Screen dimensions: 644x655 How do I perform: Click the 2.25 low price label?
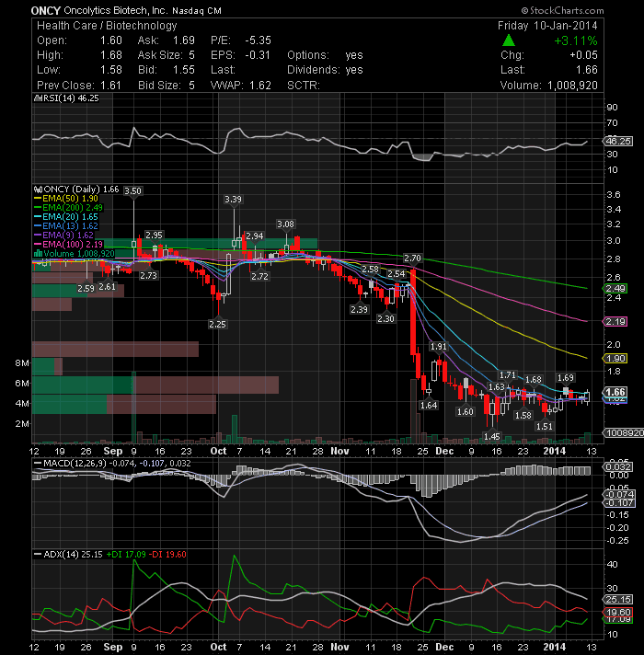coord(218,324)
